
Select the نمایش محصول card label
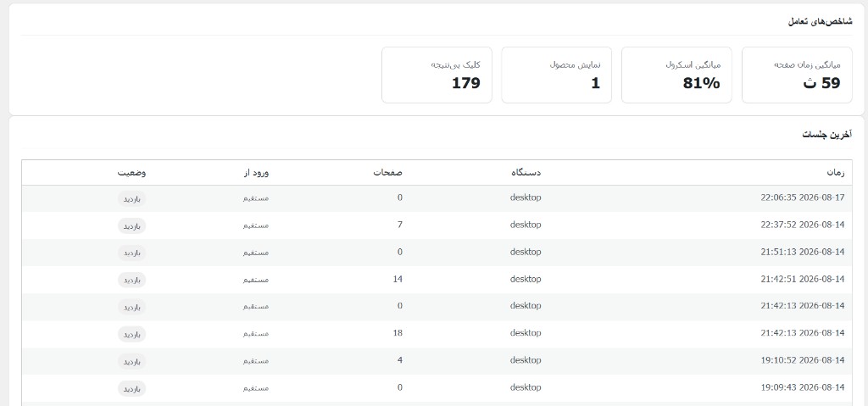pos(576,64)
